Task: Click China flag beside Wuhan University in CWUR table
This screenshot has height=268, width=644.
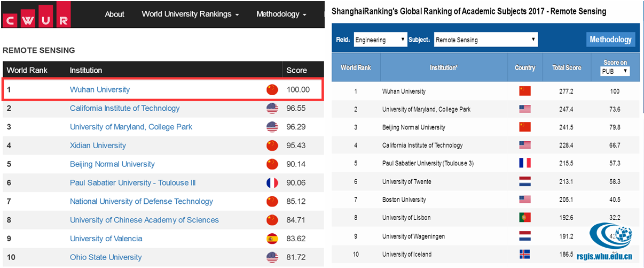Action: pos(272,90)
